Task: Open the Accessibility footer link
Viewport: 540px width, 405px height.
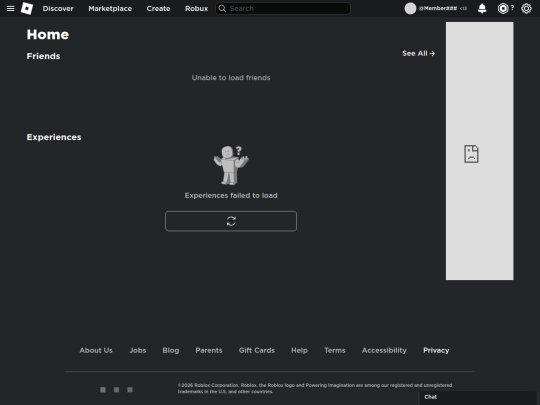Action: tap(384, 350)
